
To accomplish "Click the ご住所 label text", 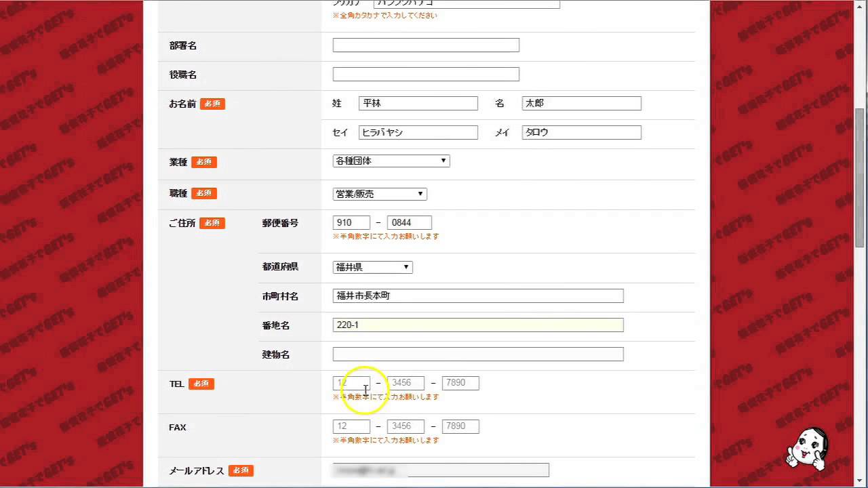I will (x=182, y=223).
